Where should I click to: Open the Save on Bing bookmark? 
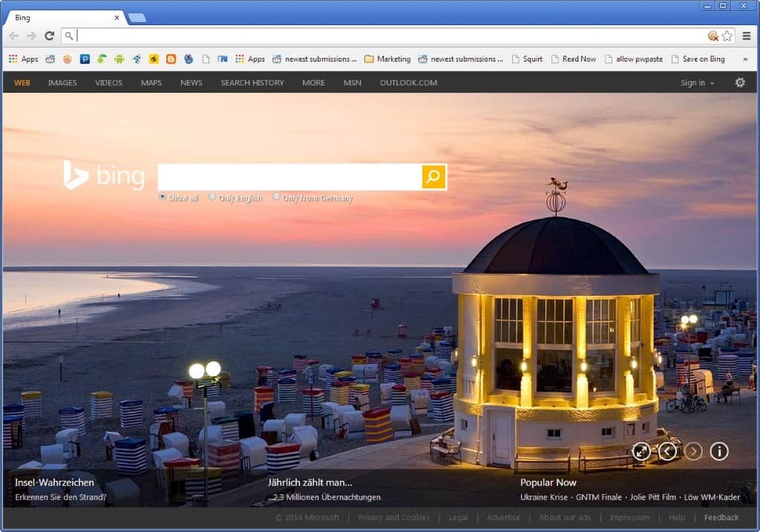[698, 59]
